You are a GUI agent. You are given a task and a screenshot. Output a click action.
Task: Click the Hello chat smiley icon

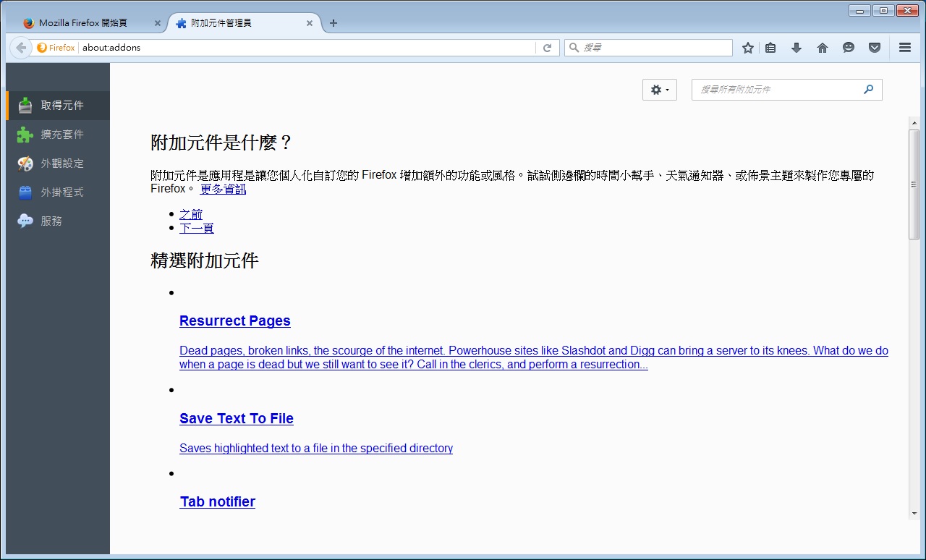[849, 48]
